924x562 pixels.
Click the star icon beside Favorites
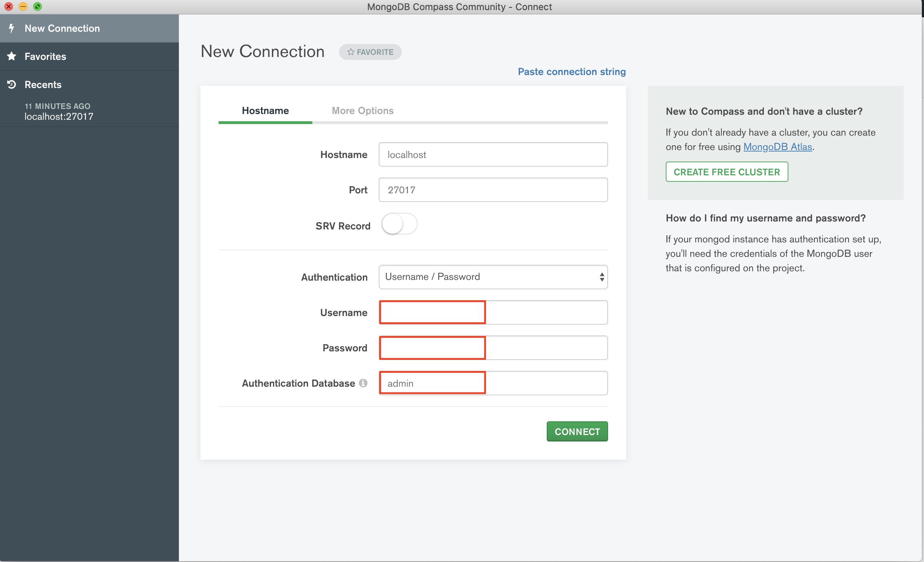(12, 56)
